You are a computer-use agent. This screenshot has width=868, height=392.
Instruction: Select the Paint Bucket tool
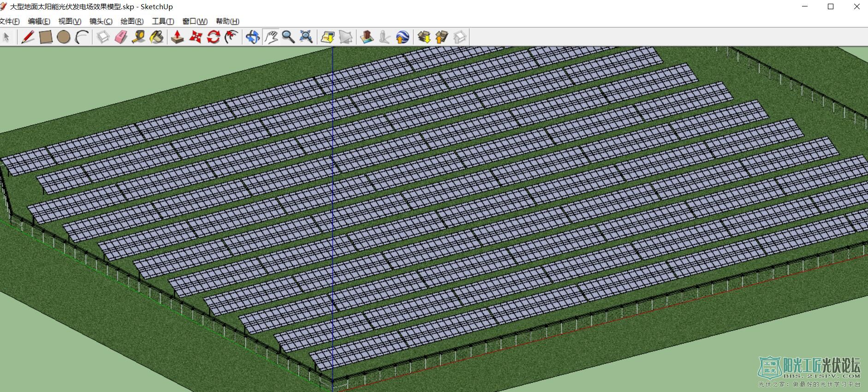pos(157,37)
